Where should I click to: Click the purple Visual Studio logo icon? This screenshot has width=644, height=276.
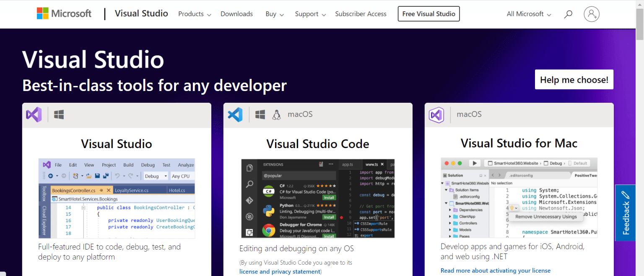coord(34,115)
